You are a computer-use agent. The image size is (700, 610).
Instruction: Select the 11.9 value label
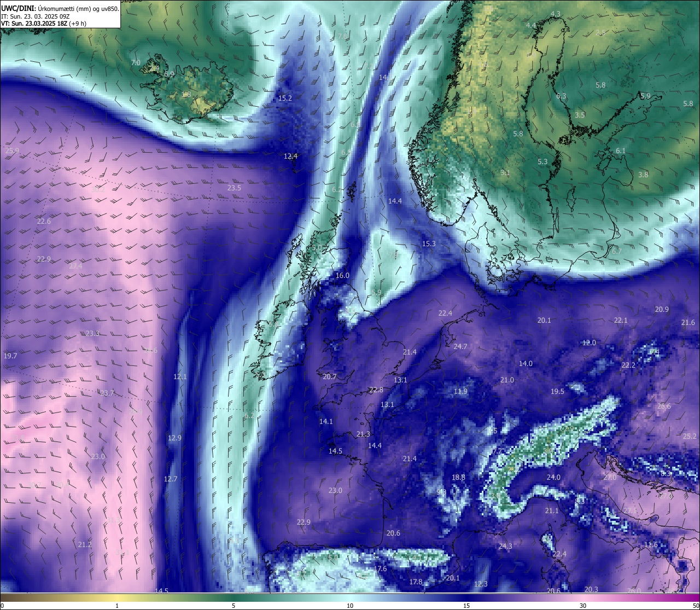(460, 391)
